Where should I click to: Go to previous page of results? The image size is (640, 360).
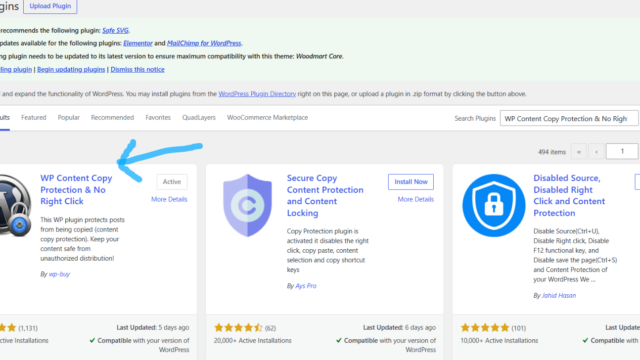596,152
